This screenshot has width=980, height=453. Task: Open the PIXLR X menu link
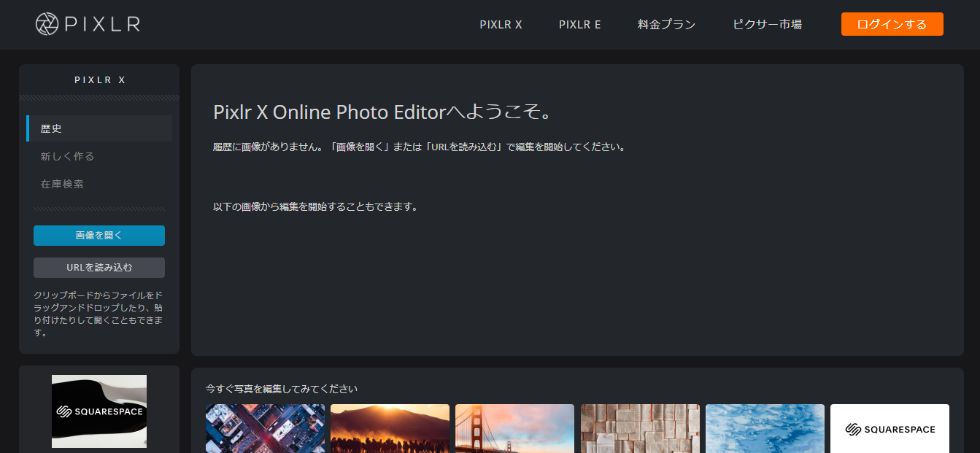501,24
